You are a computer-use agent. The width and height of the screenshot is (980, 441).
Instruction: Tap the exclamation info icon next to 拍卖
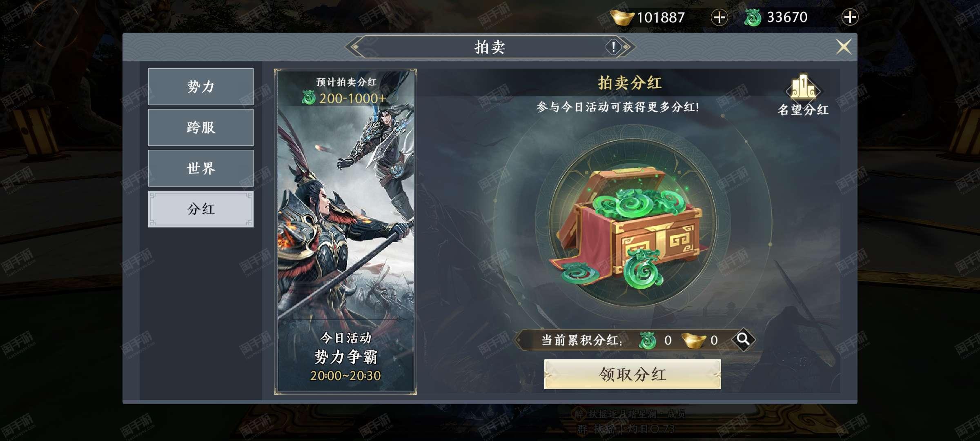tap(613, 47)
